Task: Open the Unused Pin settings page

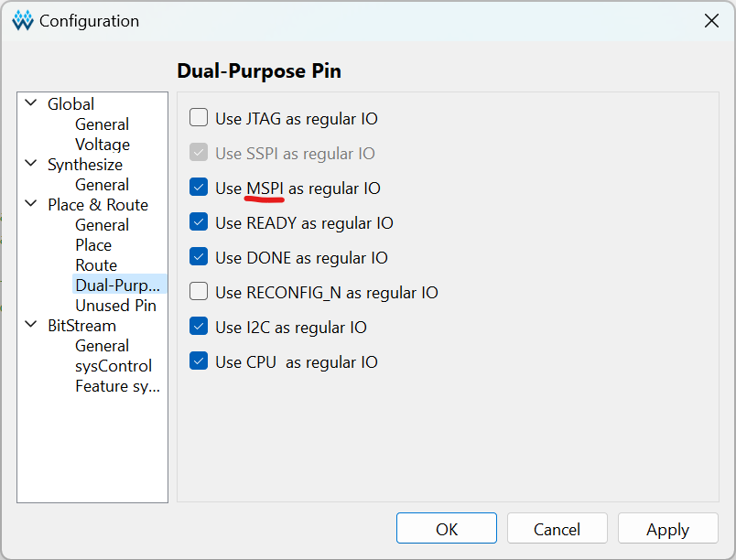Action: pyautogui.click(x=115, y=306)
